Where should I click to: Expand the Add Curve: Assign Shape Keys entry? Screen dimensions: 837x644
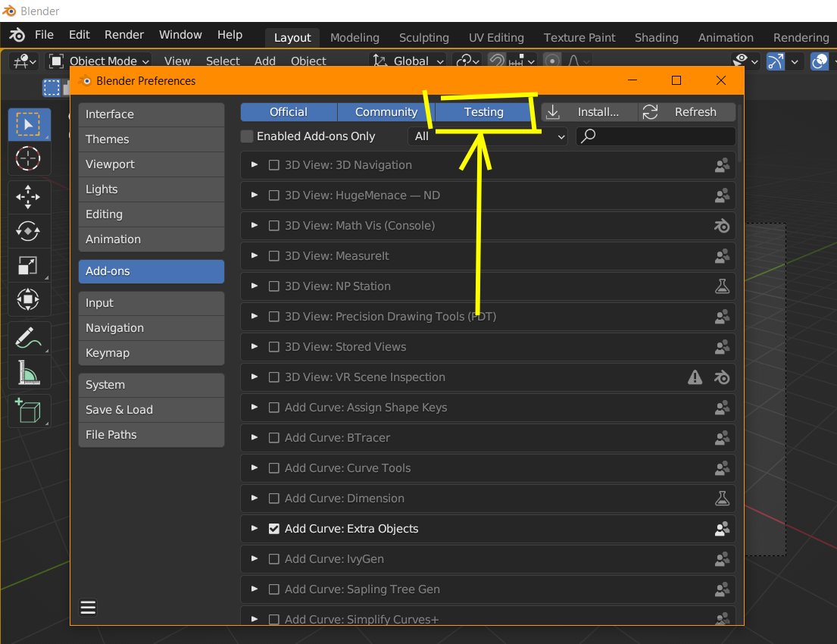(x=255, y=408)
